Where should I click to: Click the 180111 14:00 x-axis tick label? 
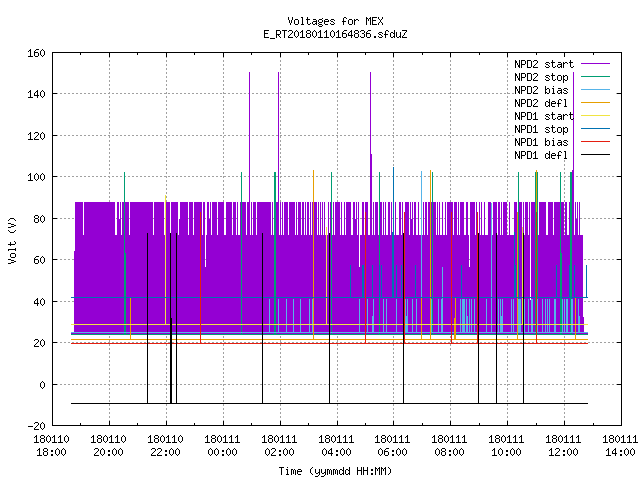(x=620, y=446)
